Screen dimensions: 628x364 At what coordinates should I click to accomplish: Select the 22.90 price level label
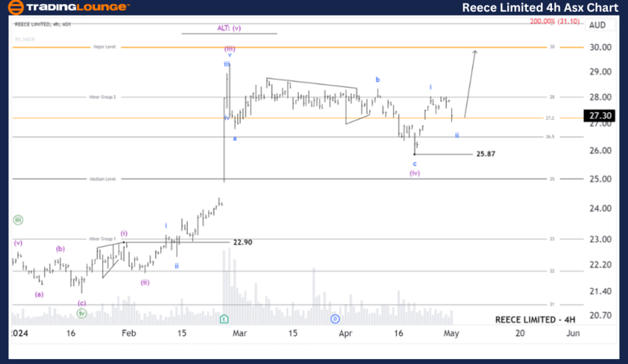pos(243,242)
